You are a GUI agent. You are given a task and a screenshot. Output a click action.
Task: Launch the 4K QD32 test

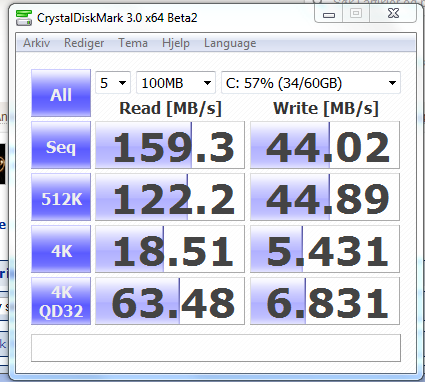(x=61, y=301)
